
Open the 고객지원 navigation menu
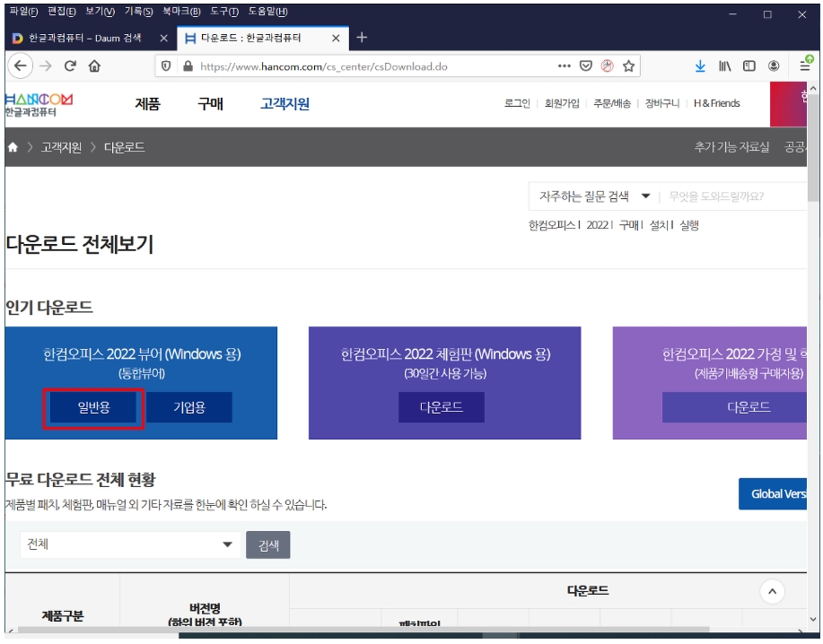point(285,104)
